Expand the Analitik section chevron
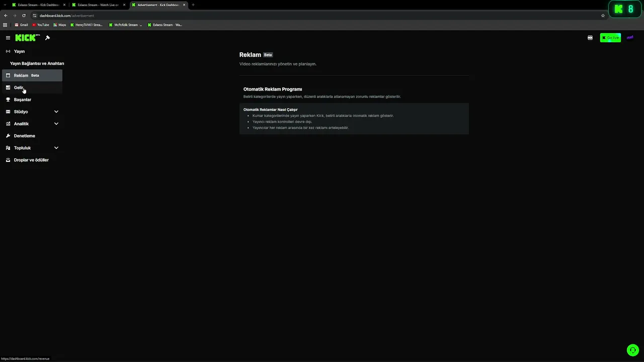Screen dimensions: 644x362 click(x=56, y=124)
